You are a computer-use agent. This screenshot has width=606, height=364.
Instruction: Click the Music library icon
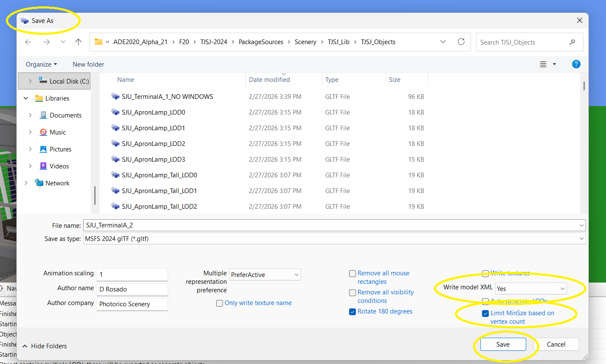[43, 132]
